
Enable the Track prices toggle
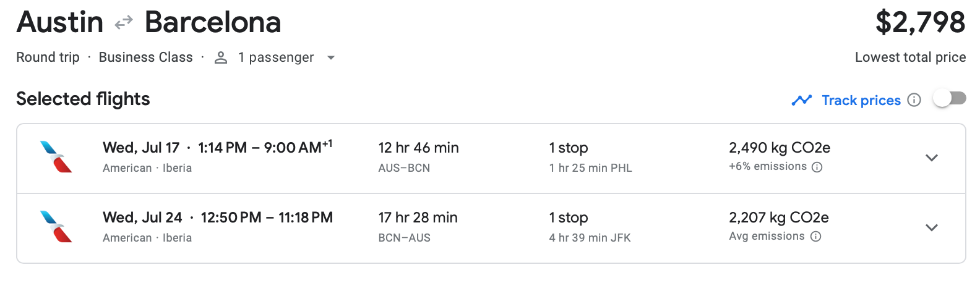tap(949, 99)
